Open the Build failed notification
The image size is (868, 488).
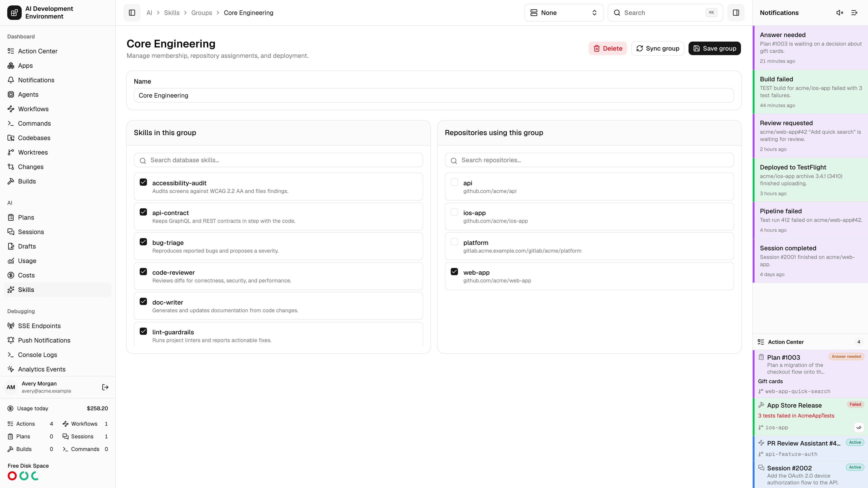(x=810, y=92)
